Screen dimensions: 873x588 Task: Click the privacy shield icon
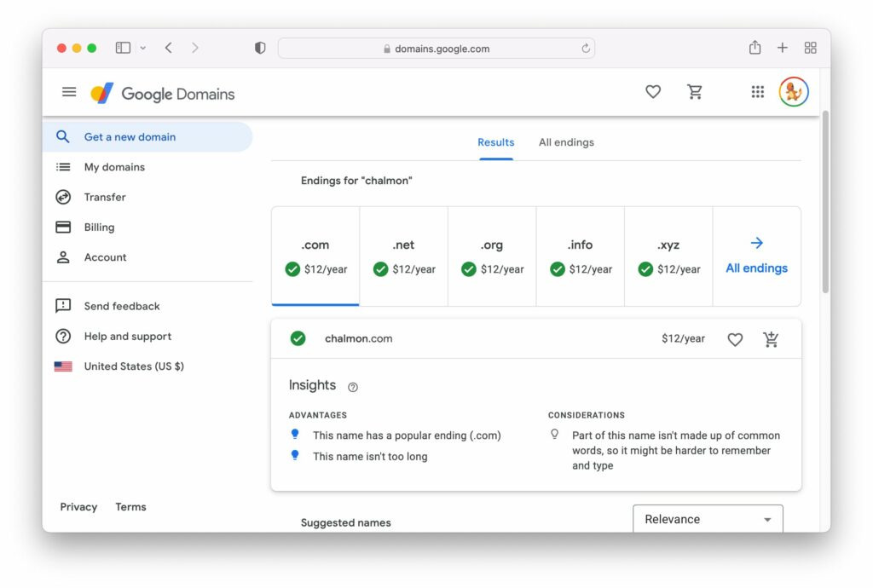[260, 48]
